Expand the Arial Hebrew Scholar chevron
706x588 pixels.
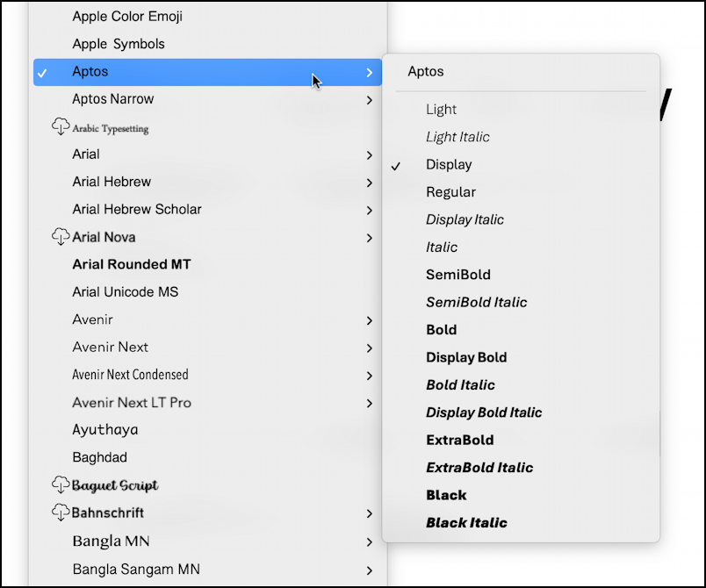point(369,210)
